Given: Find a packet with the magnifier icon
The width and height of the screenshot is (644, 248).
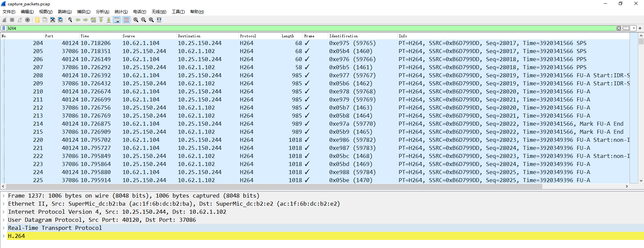Looking at the screenshot, I should [70, 20].
